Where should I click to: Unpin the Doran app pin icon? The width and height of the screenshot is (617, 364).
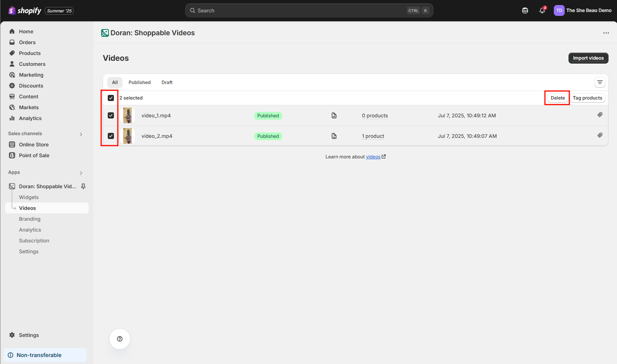coord(83,186)
